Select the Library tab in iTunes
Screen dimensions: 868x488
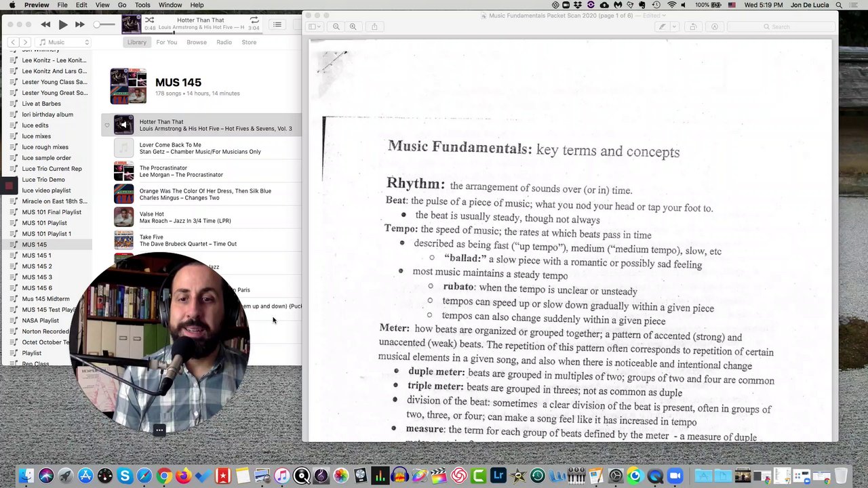(x=136, y=42)
